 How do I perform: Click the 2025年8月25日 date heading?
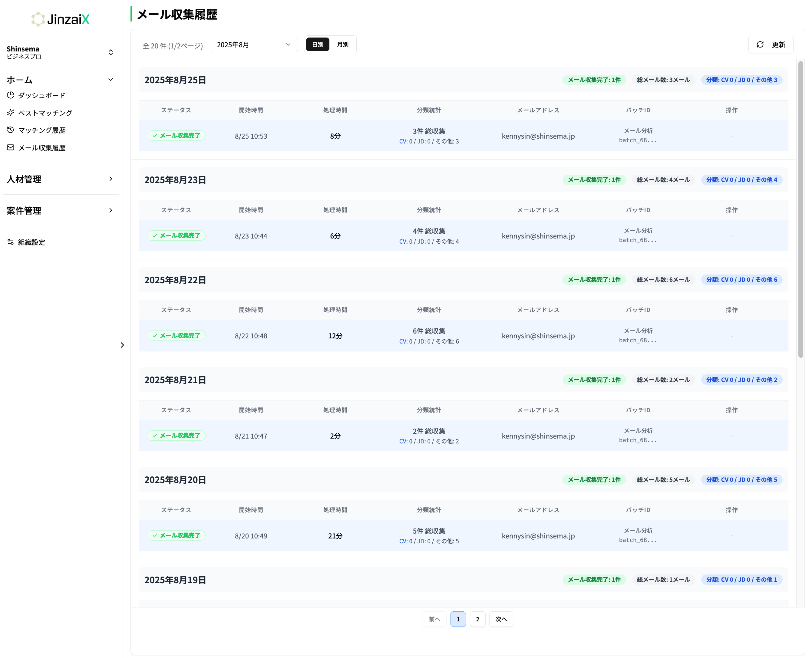pyautogui.click(x=175, y=80)
